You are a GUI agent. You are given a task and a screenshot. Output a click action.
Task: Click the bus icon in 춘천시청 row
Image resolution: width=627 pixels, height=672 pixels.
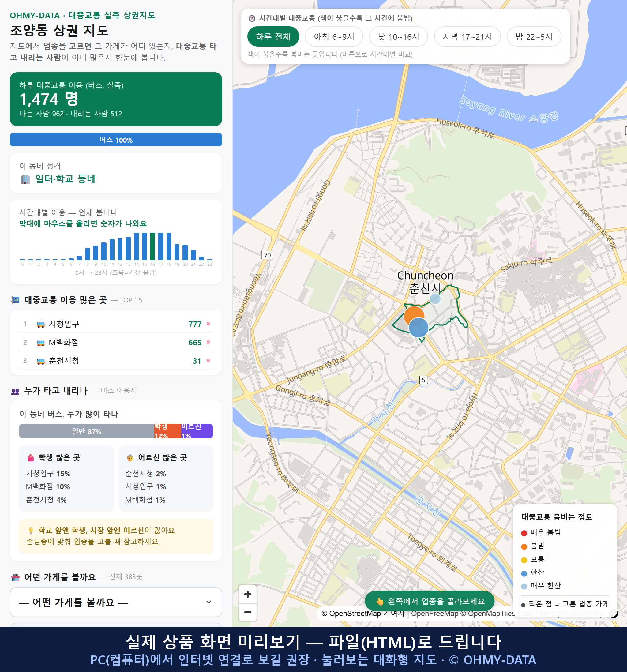(x=40, y=361)
